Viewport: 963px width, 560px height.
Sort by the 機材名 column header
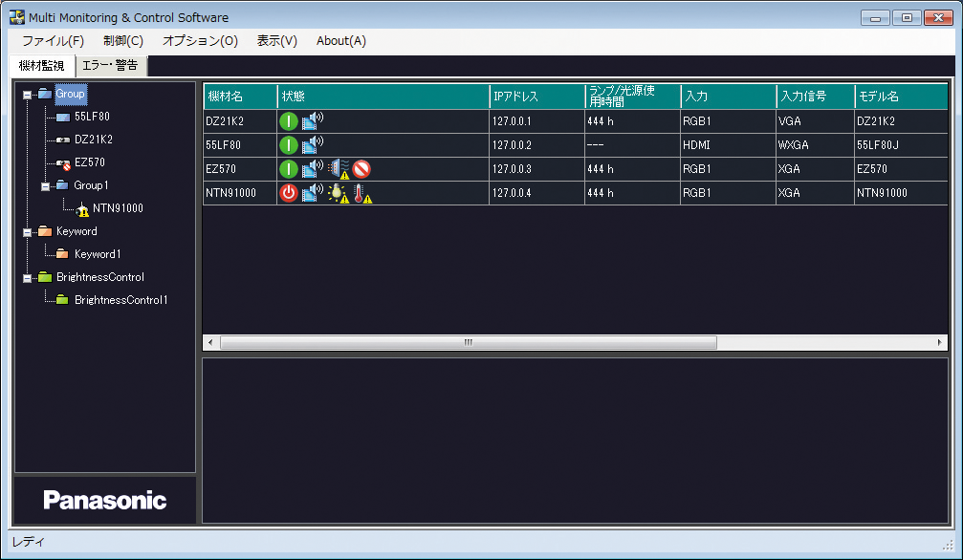coord(240,97)
